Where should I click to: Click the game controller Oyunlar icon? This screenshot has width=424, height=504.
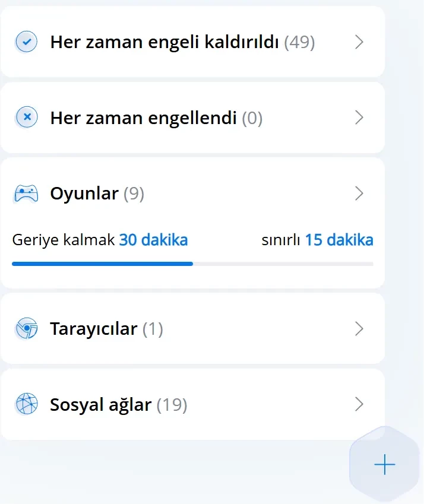[26, 194]
